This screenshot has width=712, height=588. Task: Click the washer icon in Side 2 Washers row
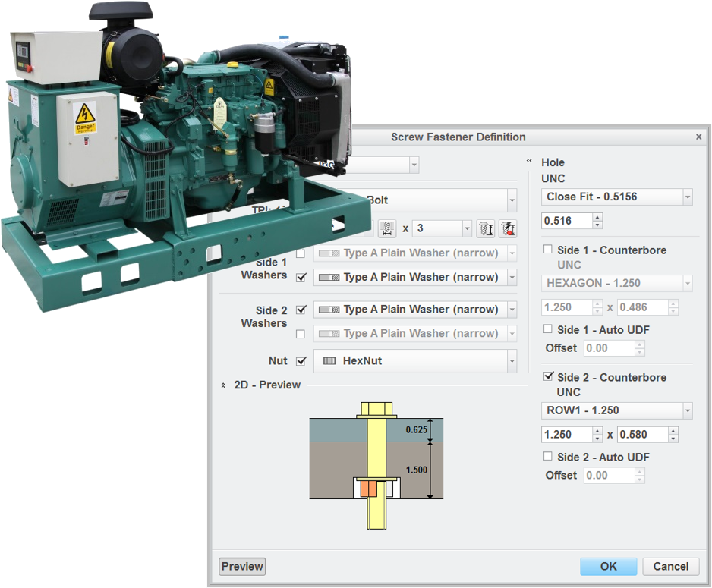pyautogui.click(x=329, y=309)
